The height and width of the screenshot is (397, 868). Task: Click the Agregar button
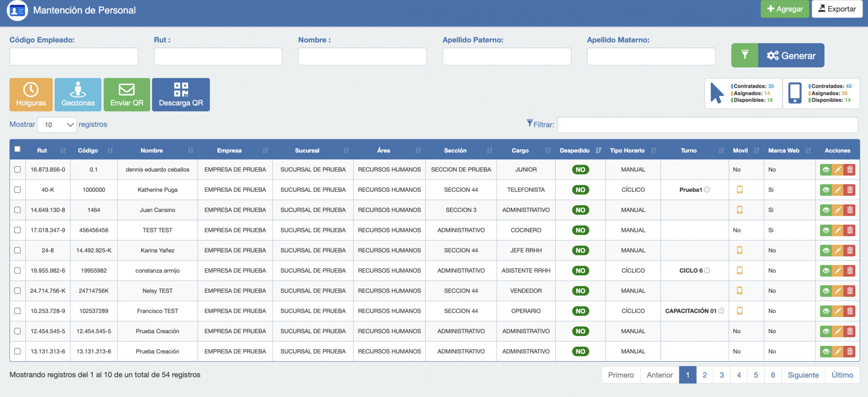pos(785,9)
